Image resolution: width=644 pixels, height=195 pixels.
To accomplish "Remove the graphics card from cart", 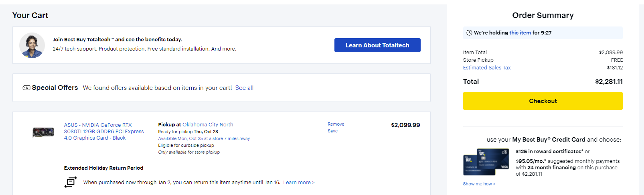I will coord(336,124).
